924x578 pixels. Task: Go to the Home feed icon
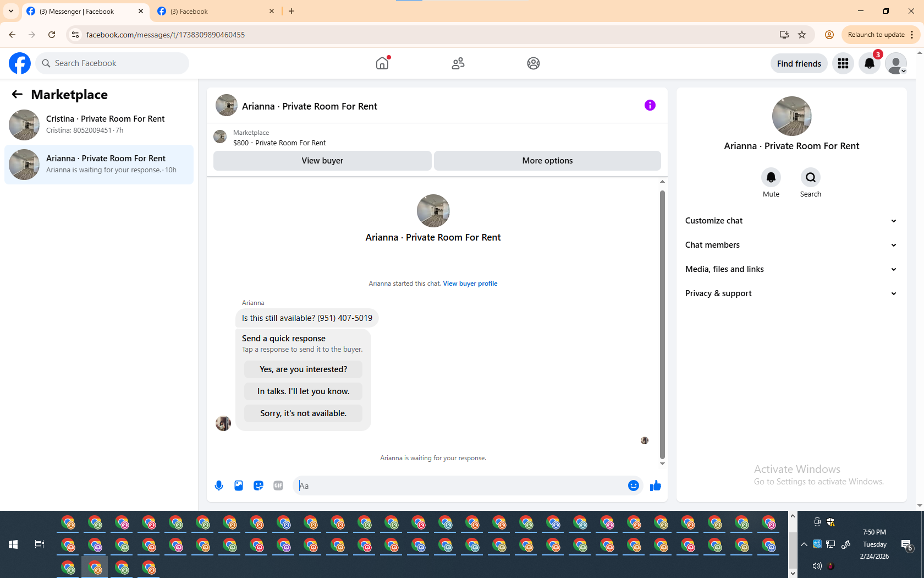point(382,63)
